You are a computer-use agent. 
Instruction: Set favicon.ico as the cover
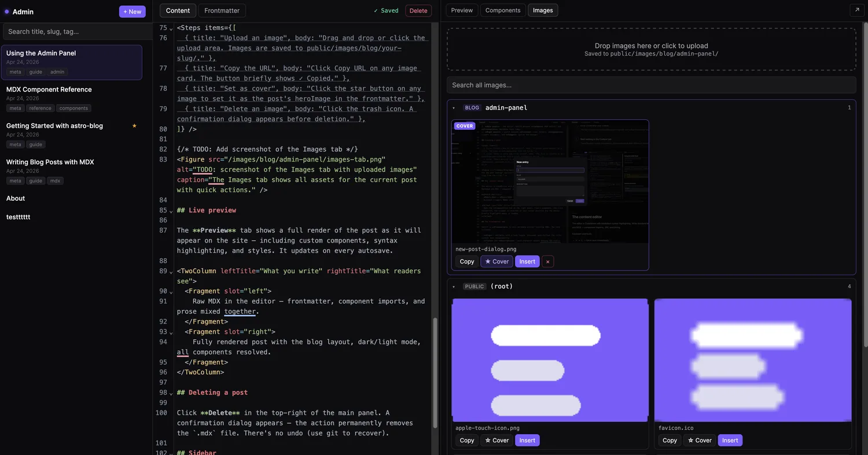(x=699, y=441)
